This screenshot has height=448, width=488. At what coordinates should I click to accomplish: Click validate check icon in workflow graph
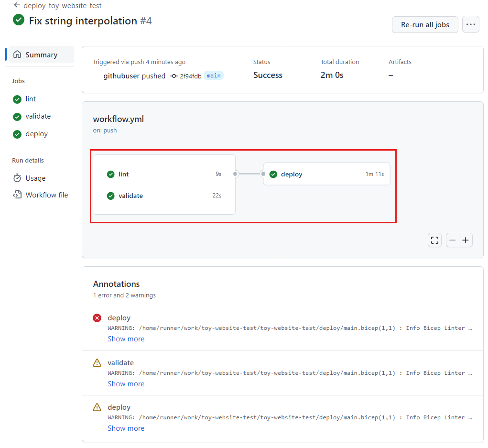[111, 196]
